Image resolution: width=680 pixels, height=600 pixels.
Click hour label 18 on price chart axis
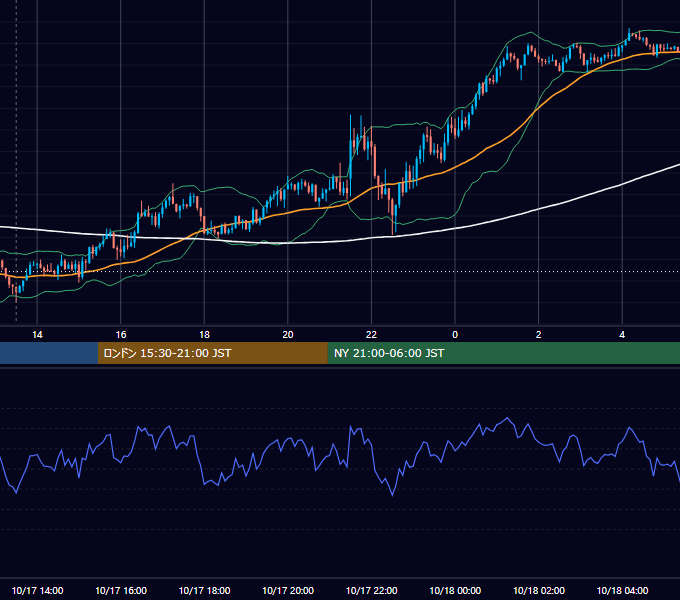pos(204,335)
